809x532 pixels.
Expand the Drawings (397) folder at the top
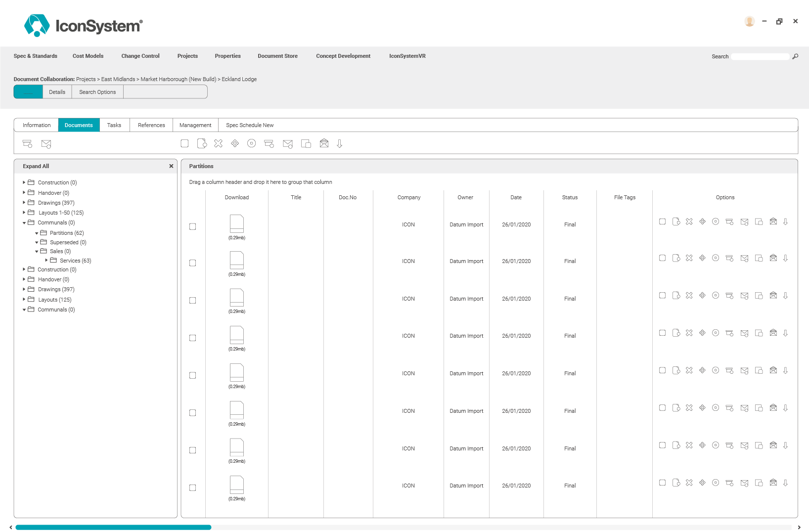pos(24,203)
